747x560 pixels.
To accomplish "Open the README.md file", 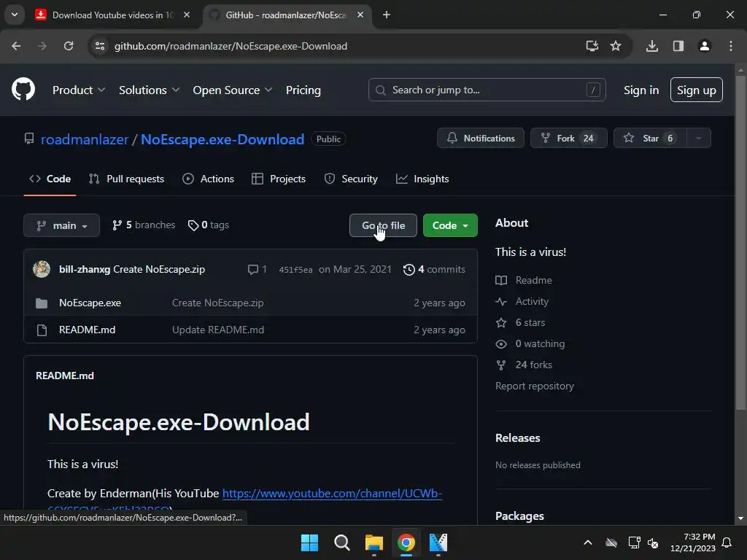I will point(88,330).
